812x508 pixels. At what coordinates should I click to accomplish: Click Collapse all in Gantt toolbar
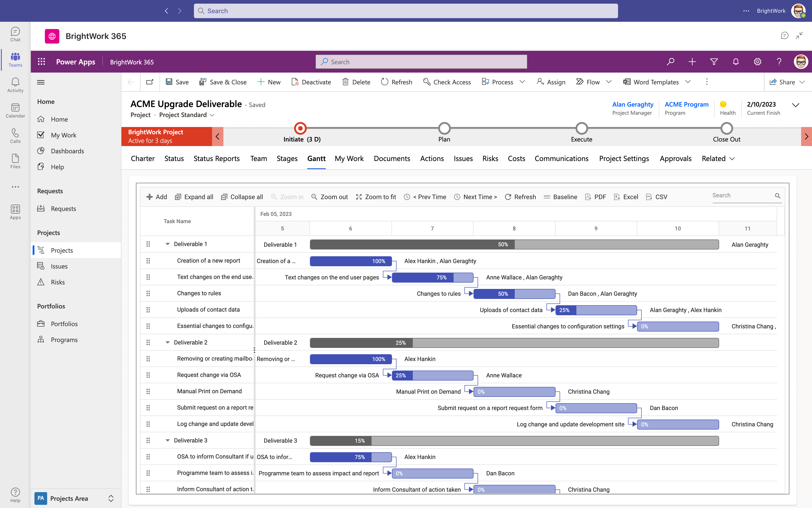tap(242, 197)
